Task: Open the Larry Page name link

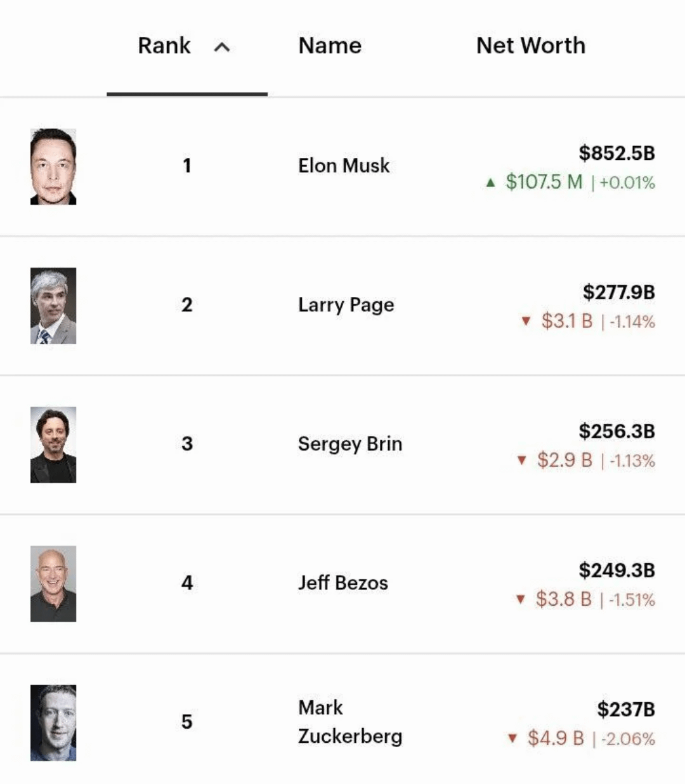Action: coord(346,305)
